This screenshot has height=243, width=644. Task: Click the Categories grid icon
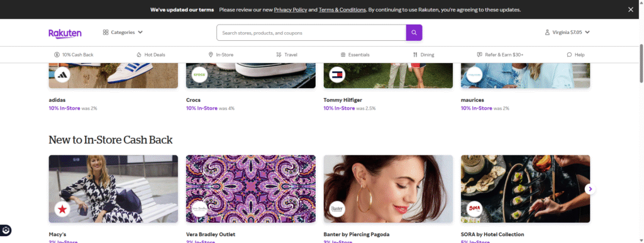pos(106,32)
